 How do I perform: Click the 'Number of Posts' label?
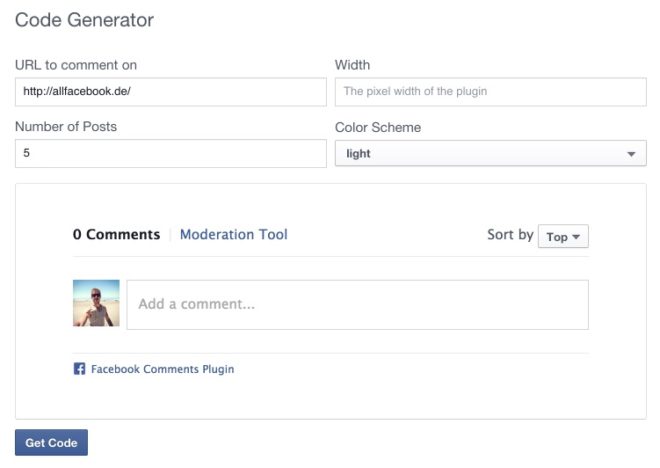tap(73, 127)
